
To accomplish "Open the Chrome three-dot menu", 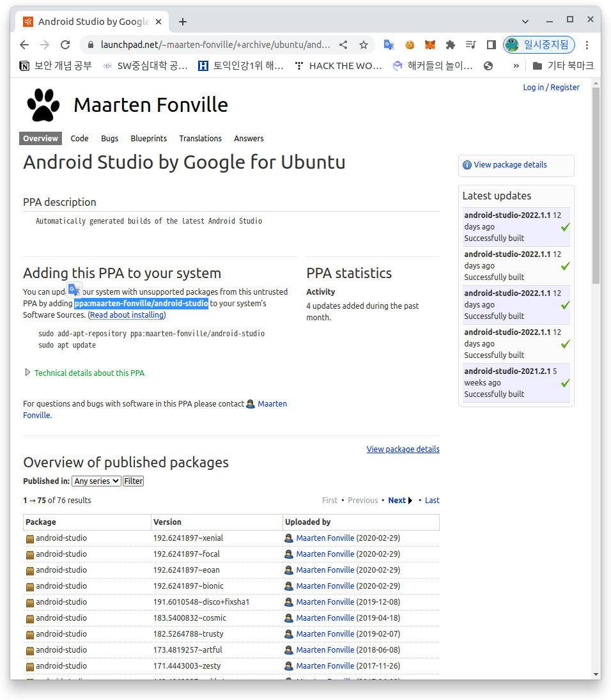I will pos(587,45).
